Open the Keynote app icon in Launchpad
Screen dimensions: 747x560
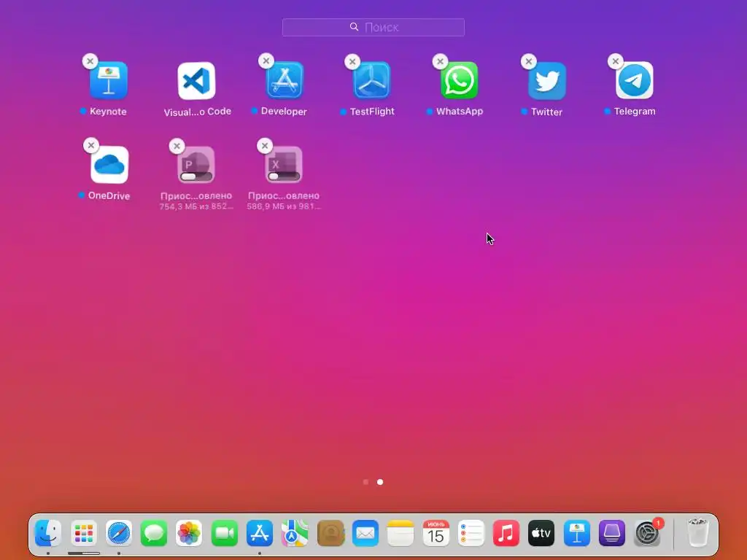point(109,80)
